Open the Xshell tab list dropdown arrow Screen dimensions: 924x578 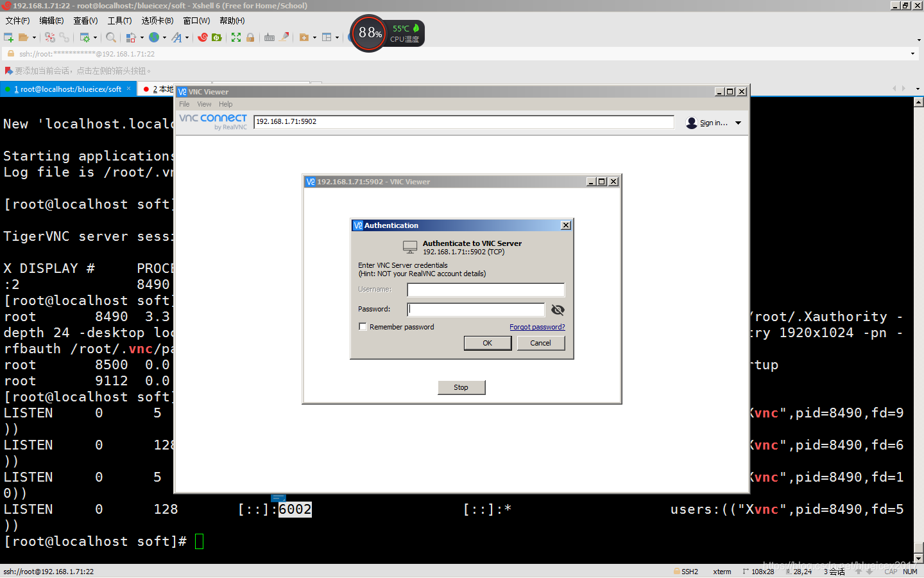pos(918,89)
